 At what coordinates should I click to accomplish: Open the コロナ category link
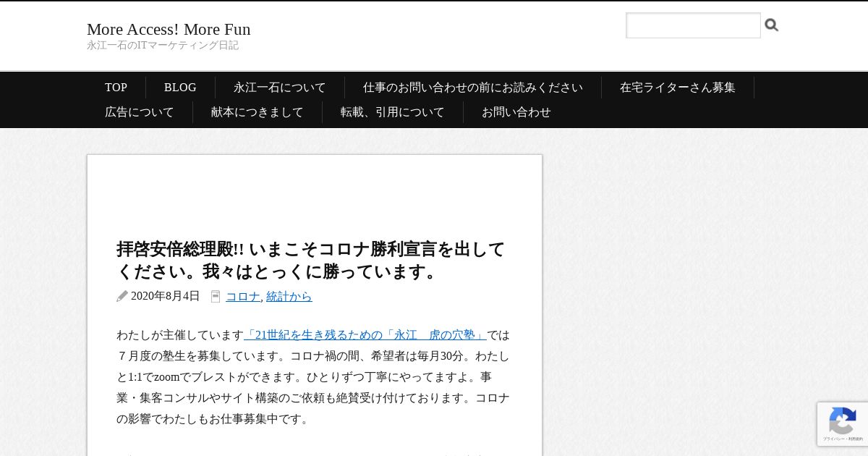click(242, 296)
